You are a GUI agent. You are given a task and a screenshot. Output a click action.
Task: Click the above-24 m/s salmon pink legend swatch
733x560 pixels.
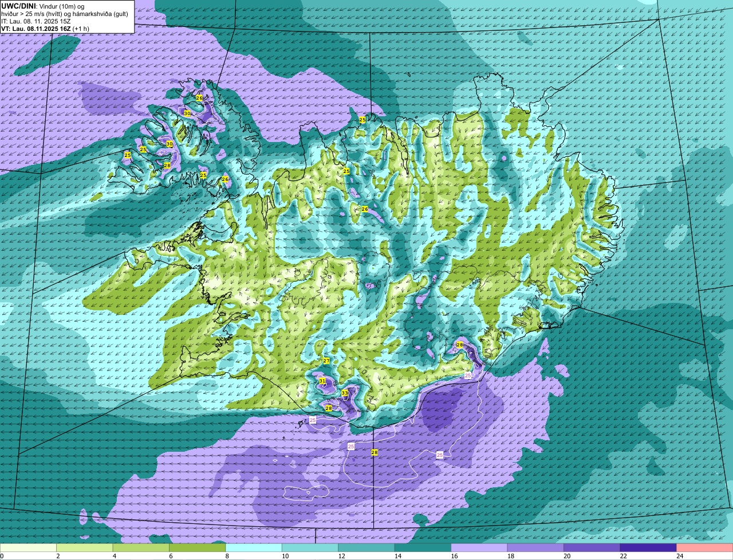click(705, 547)
